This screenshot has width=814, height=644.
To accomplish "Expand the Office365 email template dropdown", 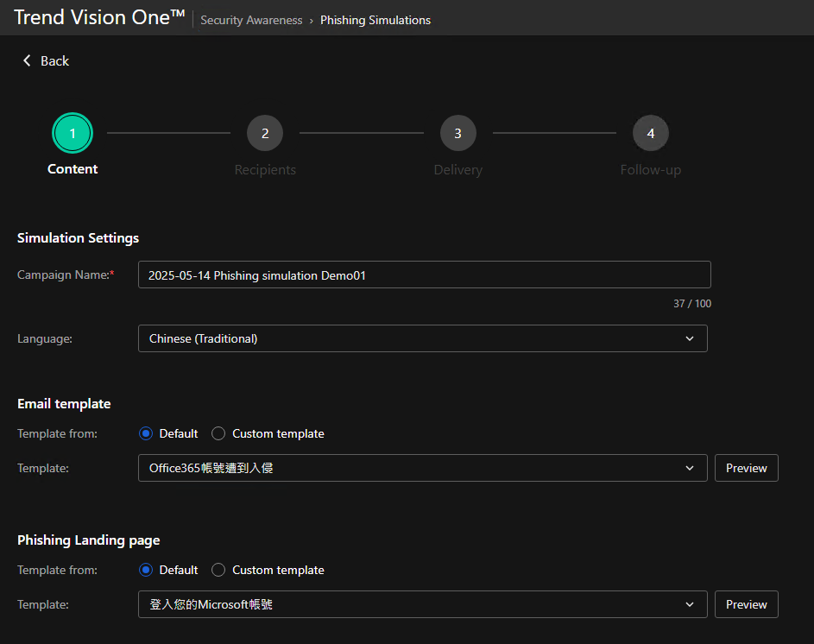I will click(422, 468).
